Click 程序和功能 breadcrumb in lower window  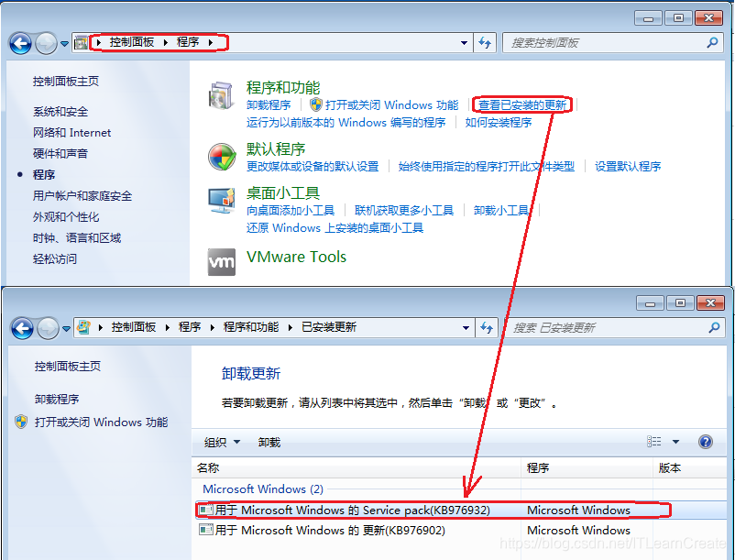coord(251,327)
